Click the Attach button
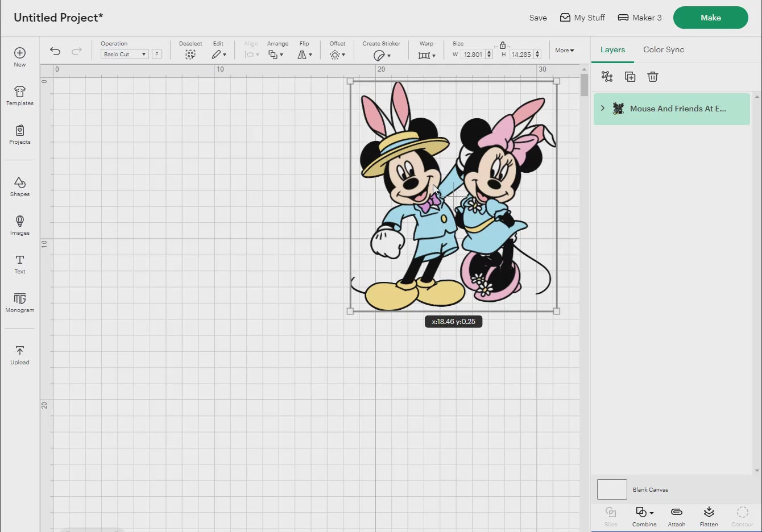 (677, 517)
